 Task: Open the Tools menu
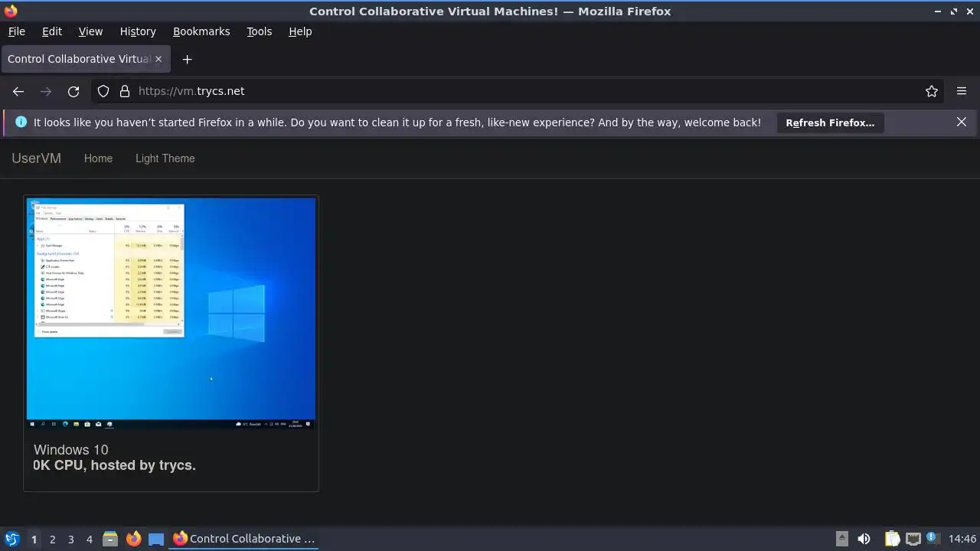(x=259, y=31)
